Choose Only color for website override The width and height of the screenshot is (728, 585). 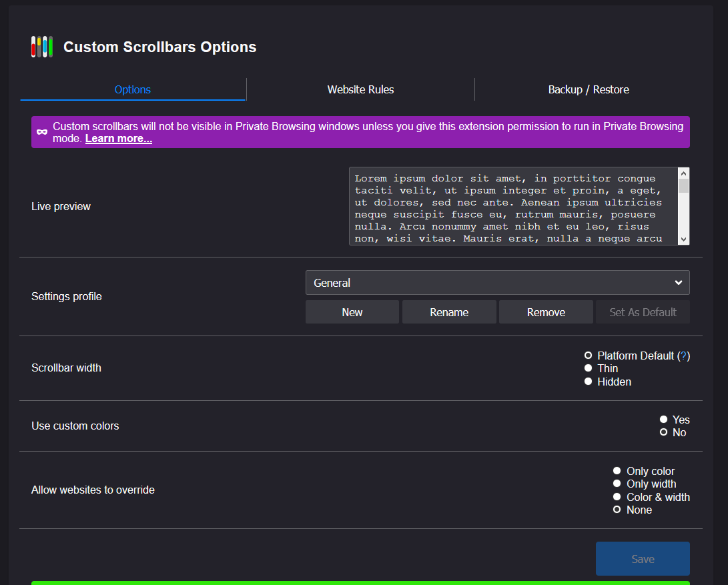click(x=617, y=470)
